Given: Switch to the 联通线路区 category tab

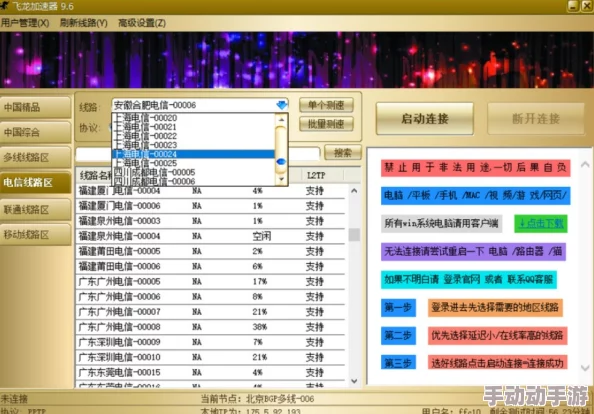Looking at the screenshot, I should (35, 209).
